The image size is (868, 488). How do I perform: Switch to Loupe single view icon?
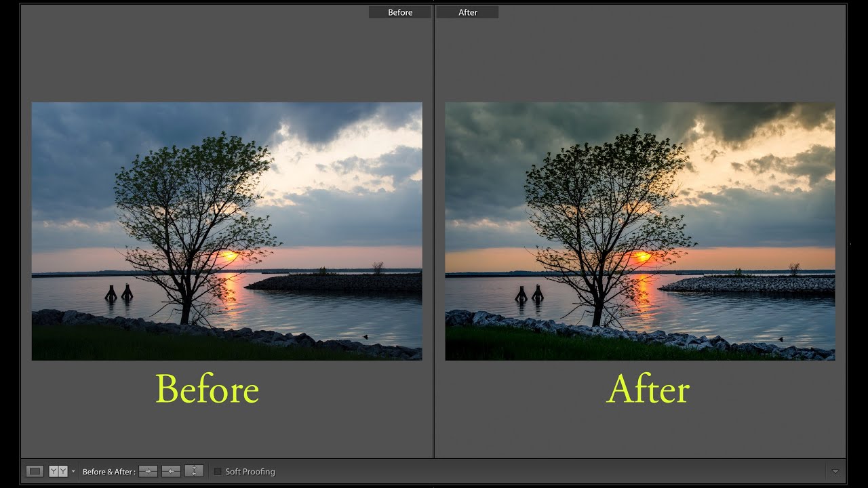click(35, 471)
